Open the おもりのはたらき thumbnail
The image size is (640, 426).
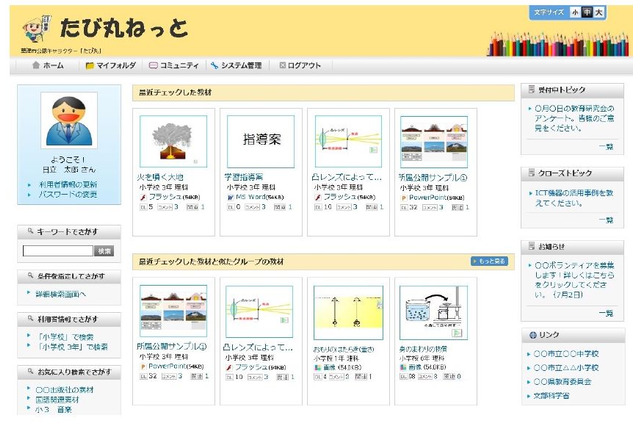pyautogui.click(x=348, y=313)
